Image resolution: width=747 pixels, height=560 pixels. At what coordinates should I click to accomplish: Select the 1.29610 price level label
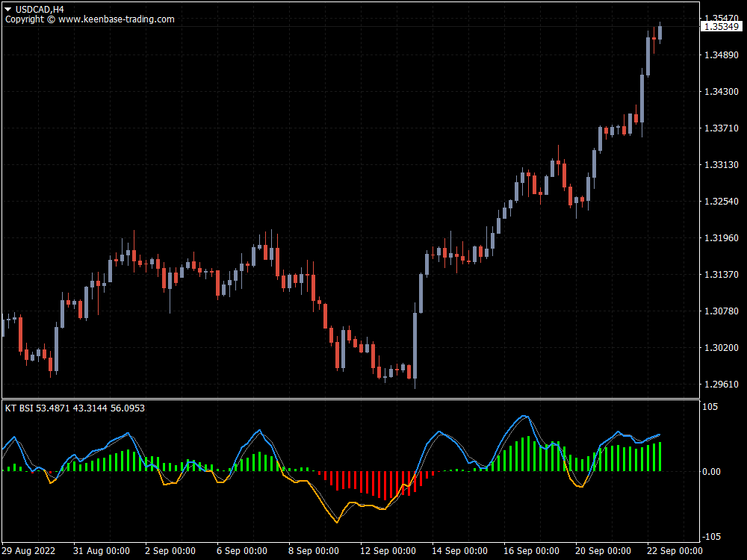722,385
